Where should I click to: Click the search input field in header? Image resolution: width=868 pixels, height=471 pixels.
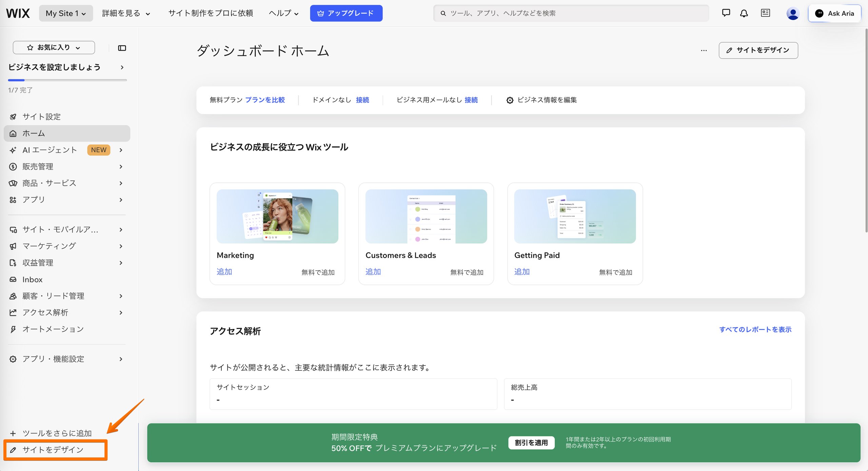pyautogui.click(x=571, y=13)
